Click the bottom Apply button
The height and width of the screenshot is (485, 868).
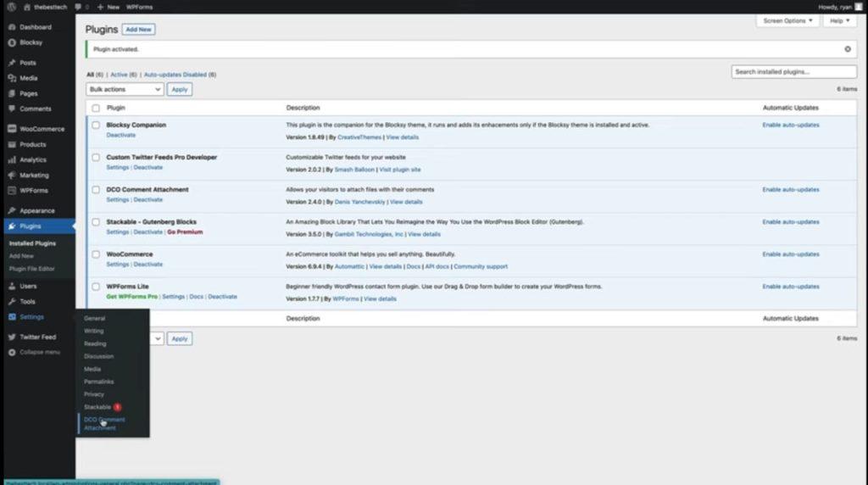(x=180, y=338)
